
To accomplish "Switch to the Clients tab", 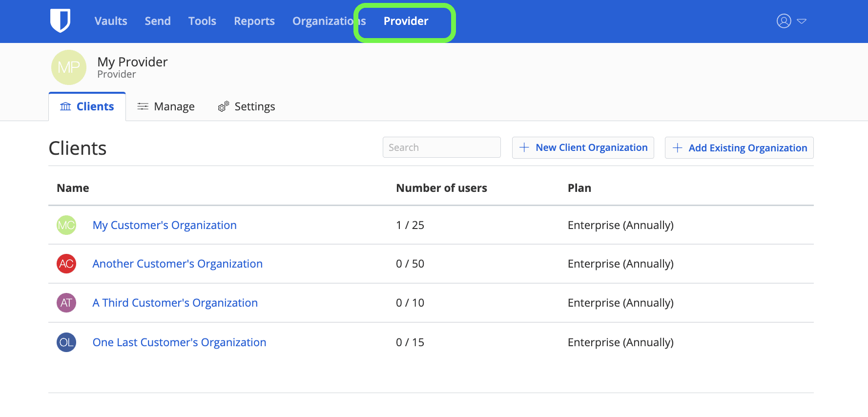I will [x=87, y=106].
